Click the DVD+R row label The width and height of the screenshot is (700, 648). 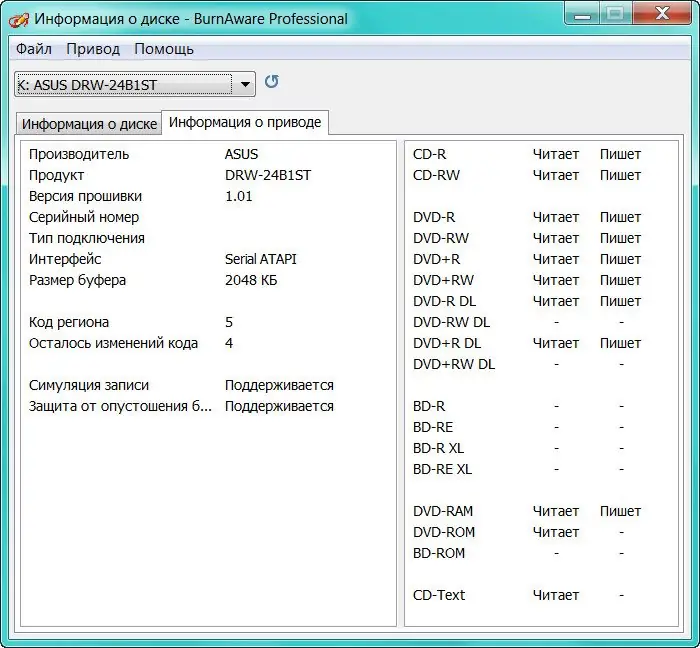(437, 259)
